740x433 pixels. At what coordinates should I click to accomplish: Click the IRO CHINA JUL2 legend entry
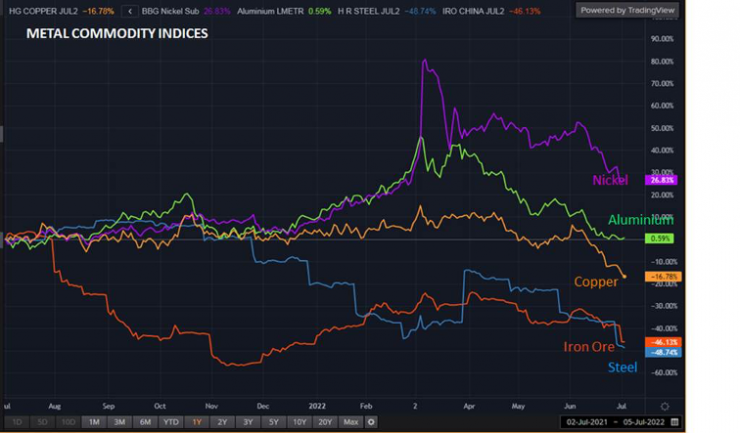[470, 12]
